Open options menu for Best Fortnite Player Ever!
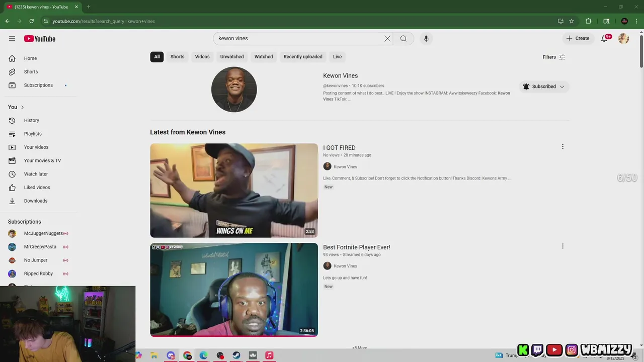The width and height of the screenshot is (644, 362). pos(562,246)
